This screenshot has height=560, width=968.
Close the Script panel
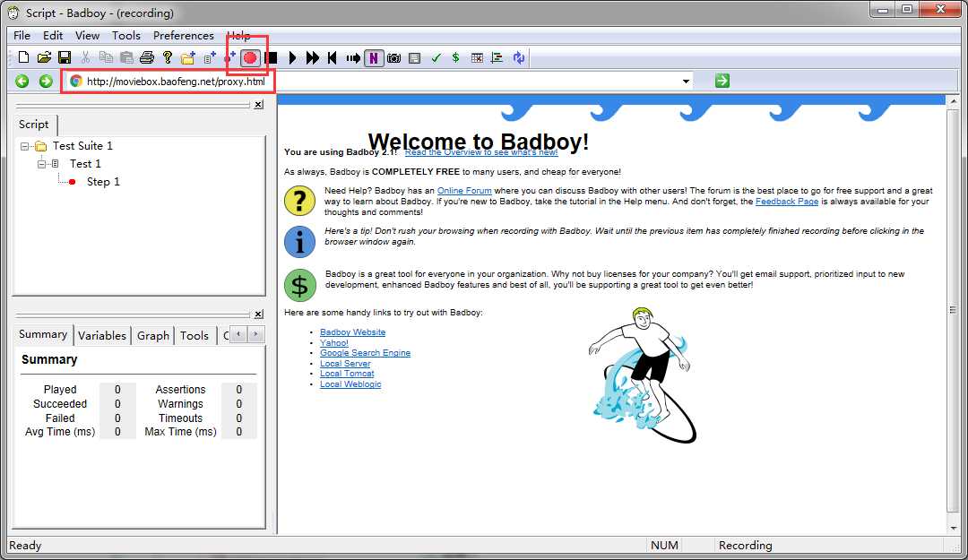[259, 104]
